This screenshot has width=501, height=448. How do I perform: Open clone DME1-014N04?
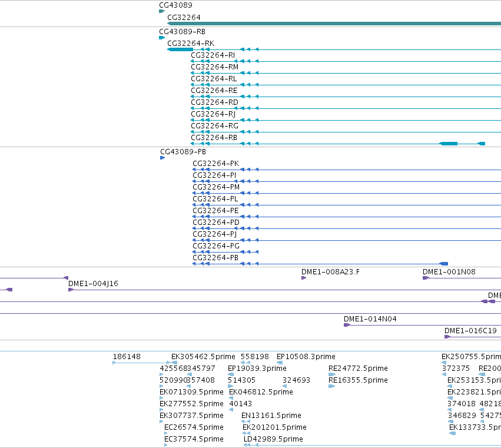pyautogui.click(x=370, y=319)
